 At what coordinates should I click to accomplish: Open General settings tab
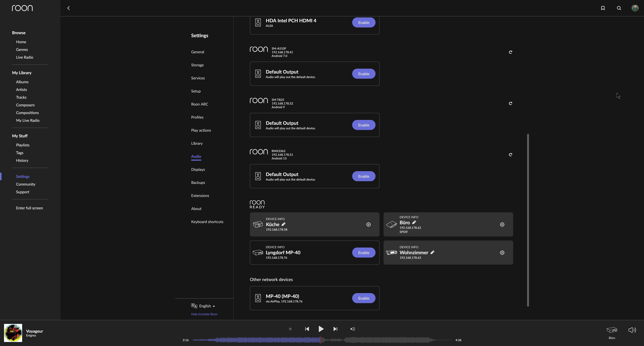point(198,52)
